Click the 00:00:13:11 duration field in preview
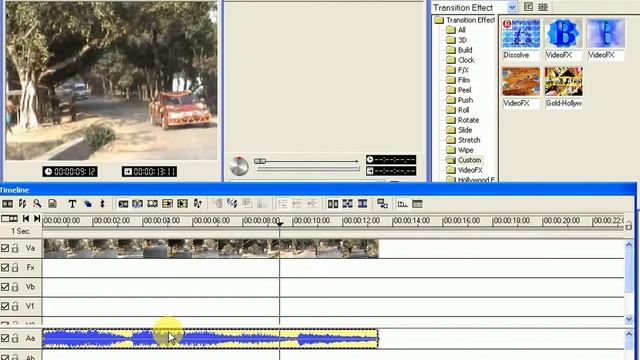 point(149,171)
